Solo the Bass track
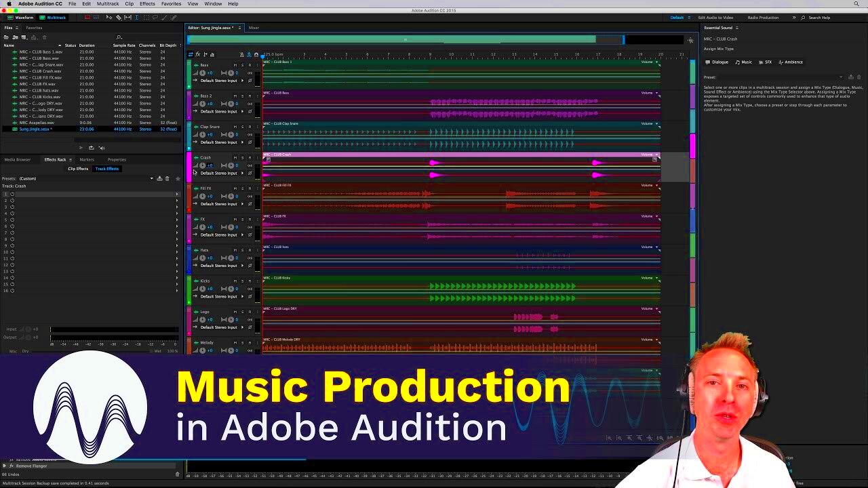The height and width of the screenshot is (488, 868). [243, 65]
